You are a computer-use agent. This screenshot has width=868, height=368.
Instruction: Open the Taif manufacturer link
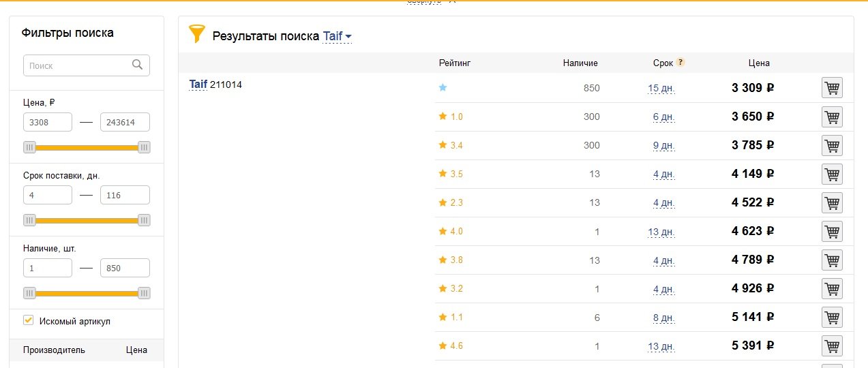coord(198,85)
